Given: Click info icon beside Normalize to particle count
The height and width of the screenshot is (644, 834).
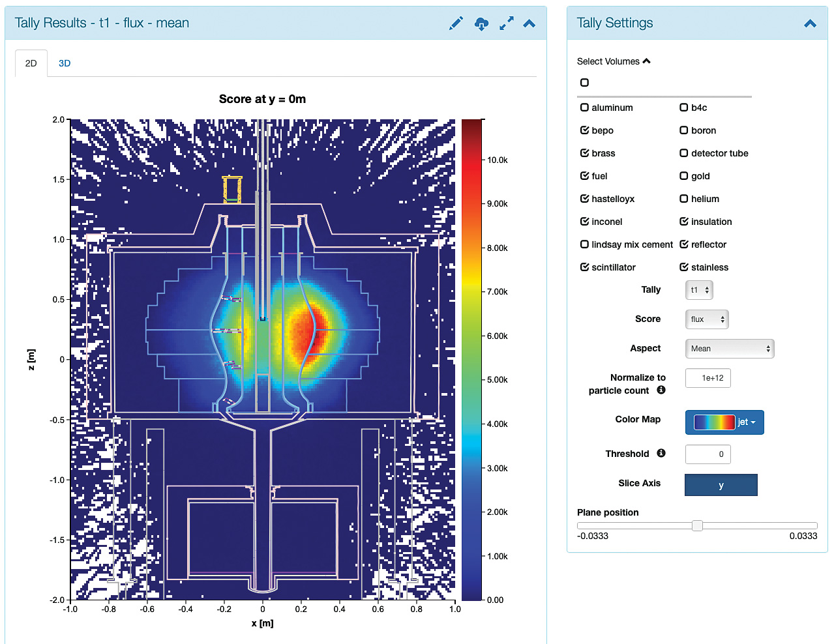Looking at the screenshot, I should 661,390.
